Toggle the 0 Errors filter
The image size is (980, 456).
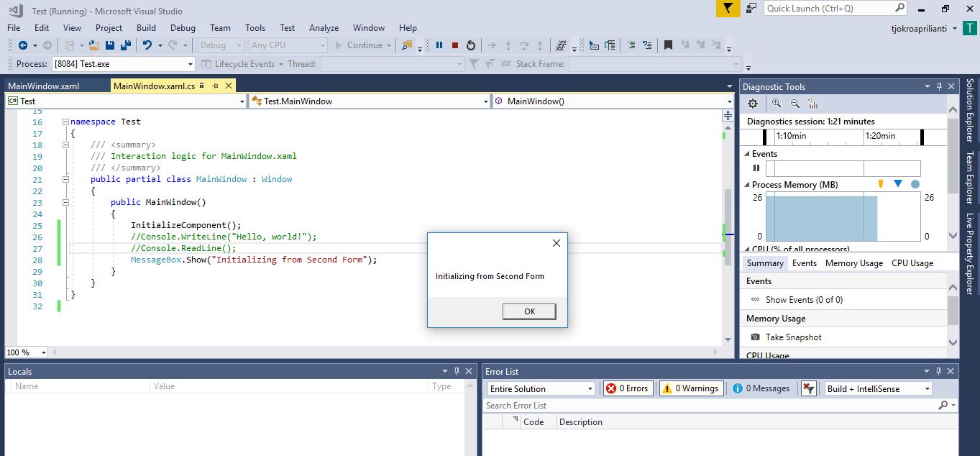pos(627,388)
